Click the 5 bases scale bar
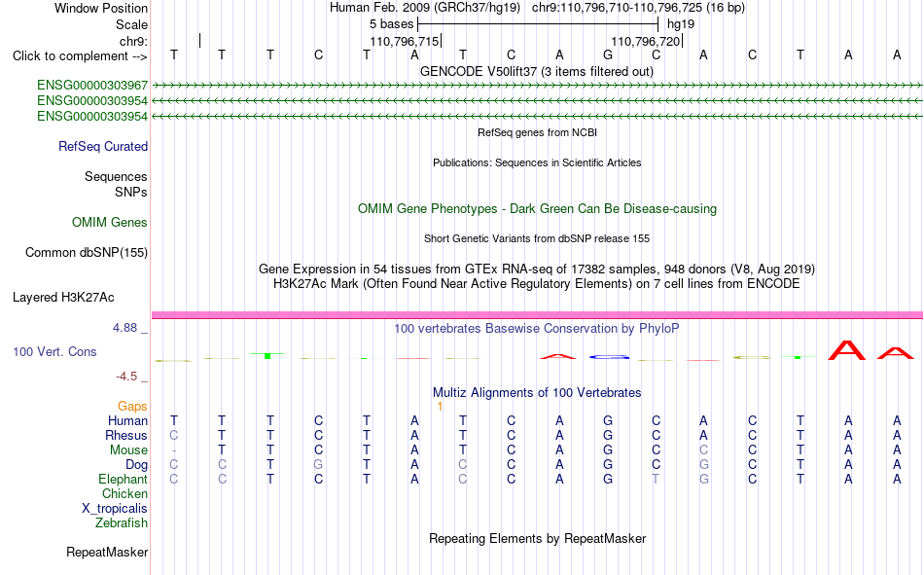Screen dimensions: 924x575 (x=538, y=24)
